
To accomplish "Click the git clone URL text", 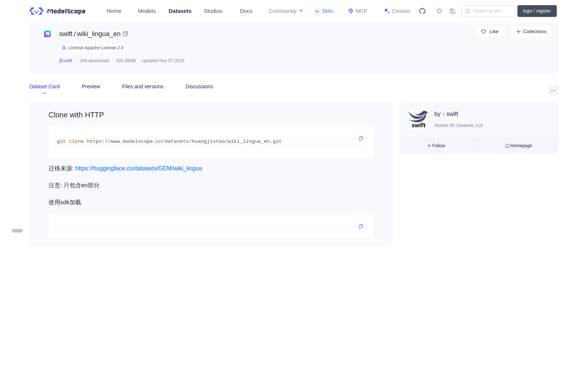I will [184, 141].
